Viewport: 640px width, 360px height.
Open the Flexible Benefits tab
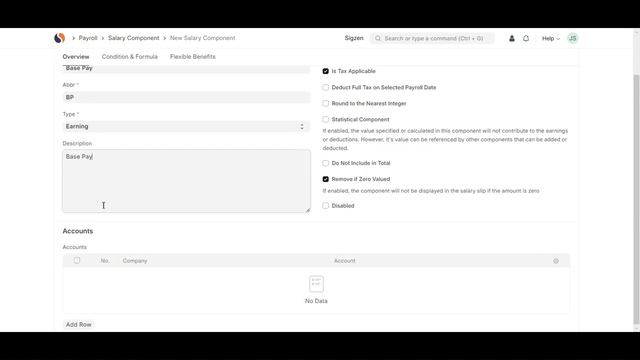click(193, 57)
